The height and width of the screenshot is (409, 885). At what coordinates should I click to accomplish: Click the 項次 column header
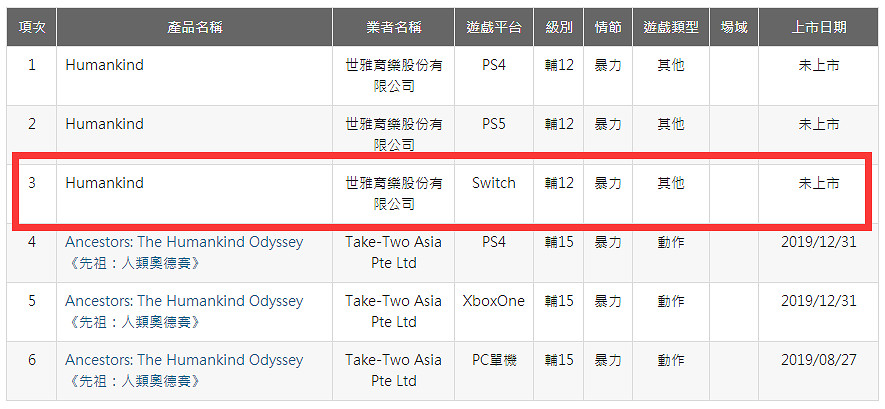pos(32,27)
